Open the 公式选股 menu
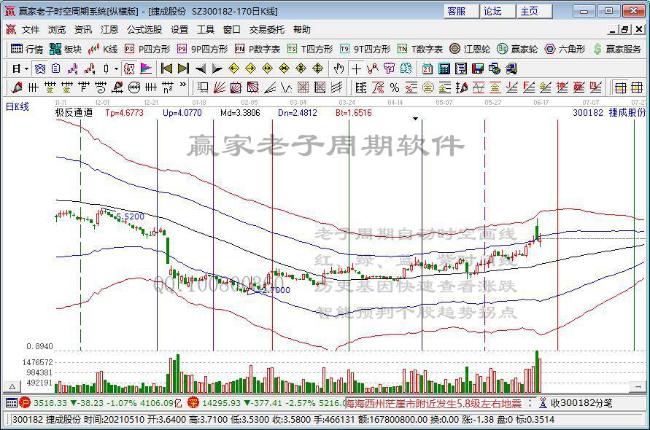 [144, 30]
